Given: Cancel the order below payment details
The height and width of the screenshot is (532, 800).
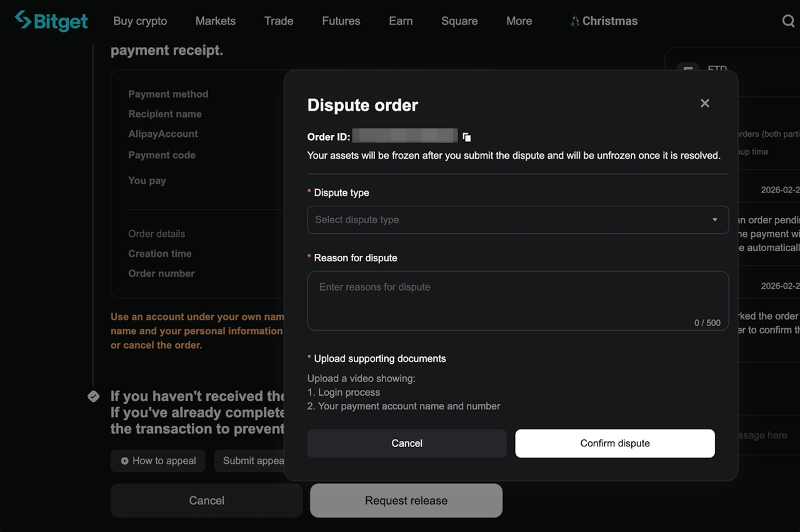Looking at the screenshot, I should [206, 500].
